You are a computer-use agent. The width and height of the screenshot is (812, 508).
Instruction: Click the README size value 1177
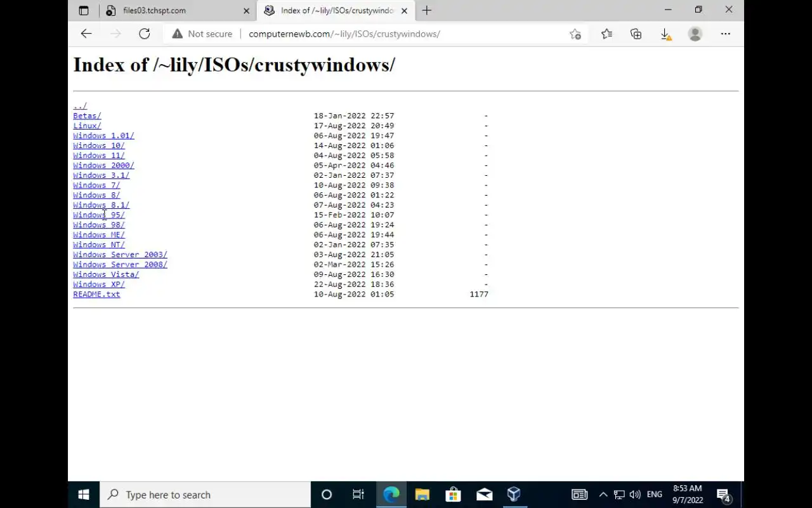pyautogui.click(x=479, y=294)
